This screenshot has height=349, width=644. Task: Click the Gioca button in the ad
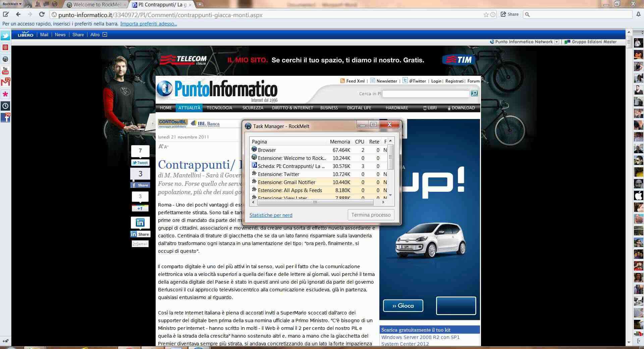[403, 306]
